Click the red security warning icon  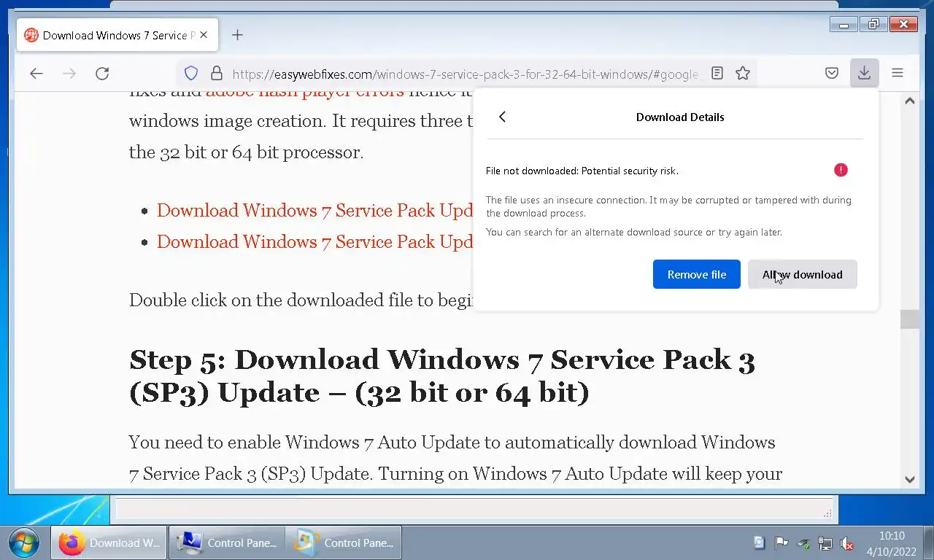pos(841,170)
